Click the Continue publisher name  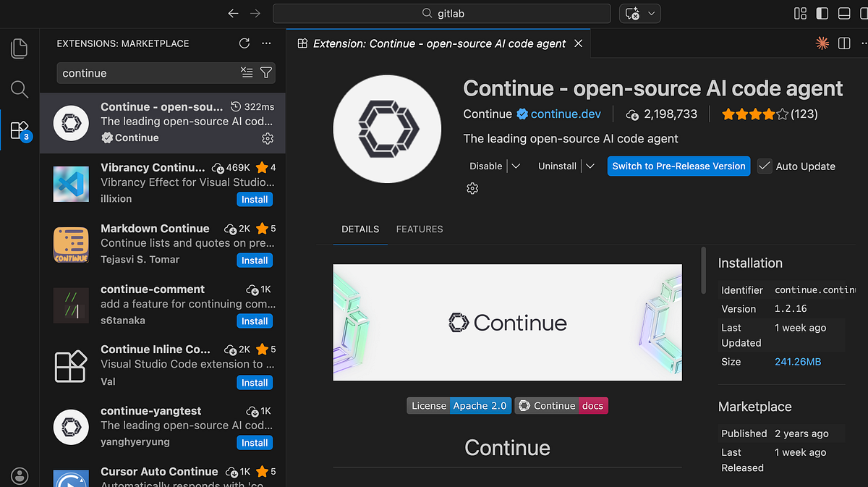click(488, 114)
